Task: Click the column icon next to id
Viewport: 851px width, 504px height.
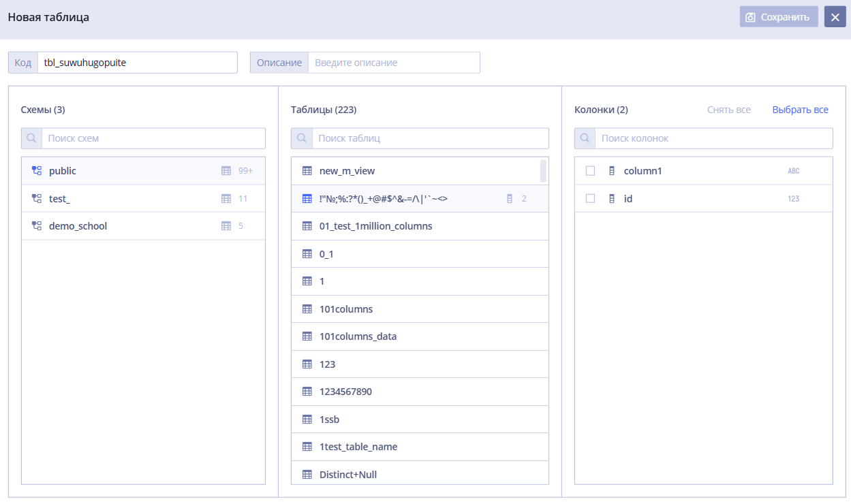Action: 611,199
